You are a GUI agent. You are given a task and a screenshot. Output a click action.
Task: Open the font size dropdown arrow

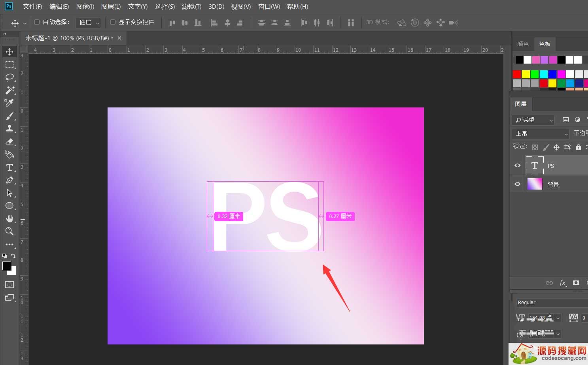558,318
